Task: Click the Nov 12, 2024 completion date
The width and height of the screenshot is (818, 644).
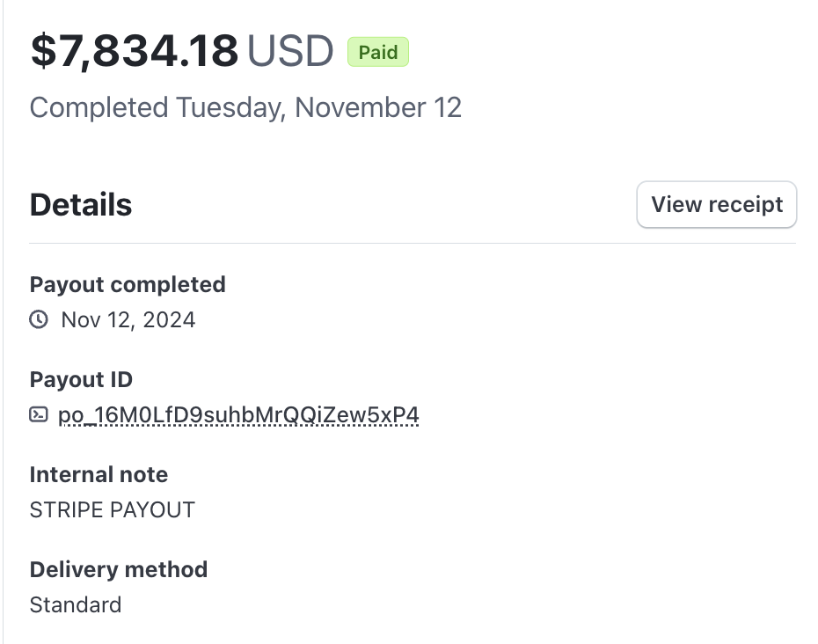Action: tap(128, 319)
